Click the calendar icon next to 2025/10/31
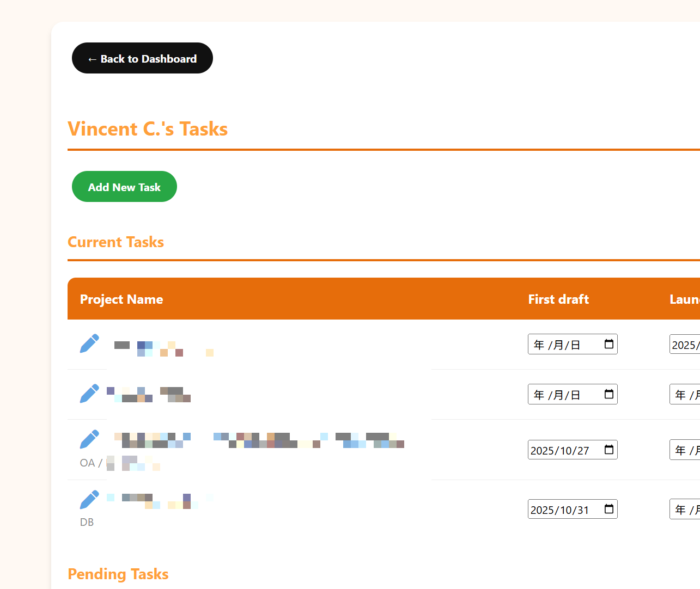Screen dimensions: 700x589 [x=608, y=509]
